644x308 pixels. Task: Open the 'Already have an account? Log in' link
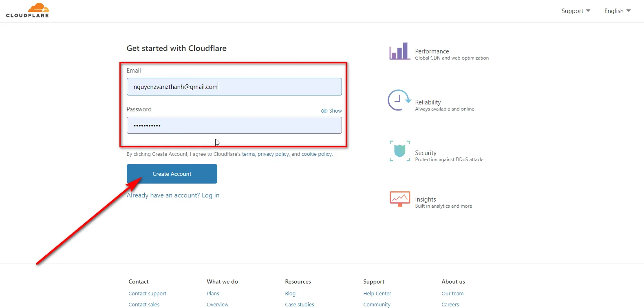point(173,195)
